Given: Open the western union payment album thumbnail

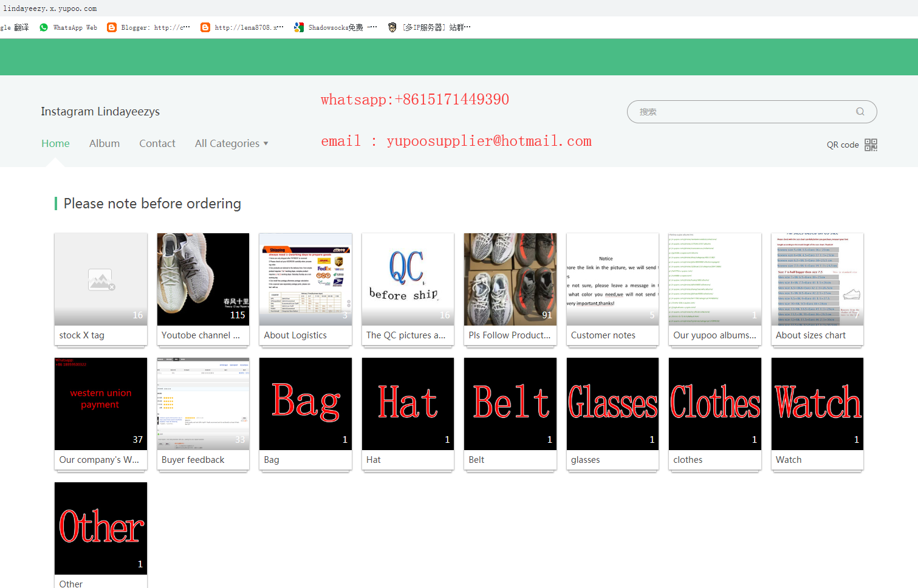Looking at the screenshot, I should pos(101,404).
